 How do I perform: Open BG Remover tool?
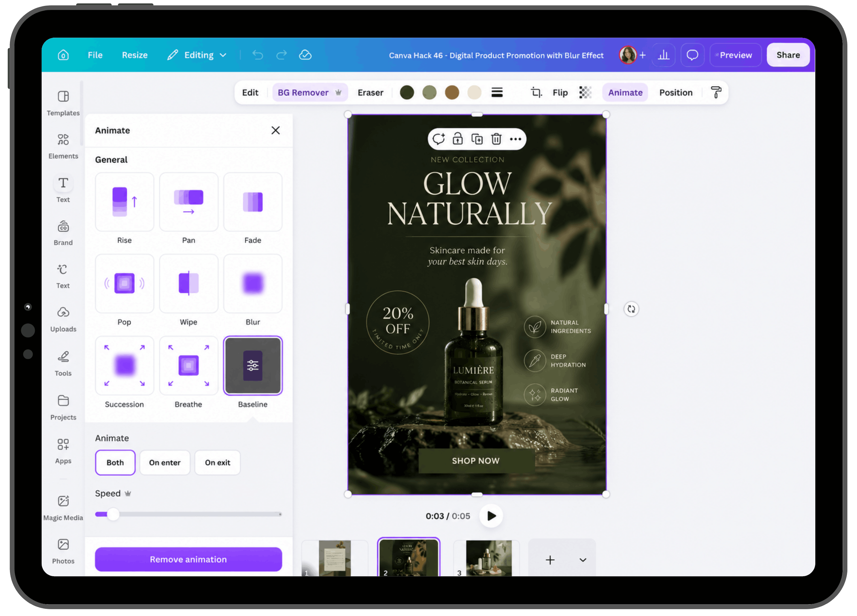(310, 93)
